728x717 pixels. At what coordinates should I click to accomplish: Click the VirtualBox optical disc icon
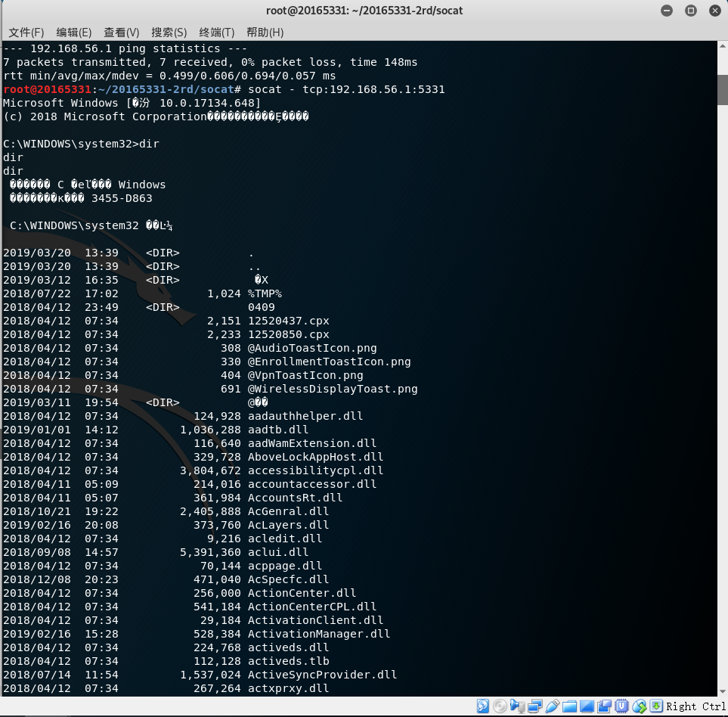tap(500, 706)
